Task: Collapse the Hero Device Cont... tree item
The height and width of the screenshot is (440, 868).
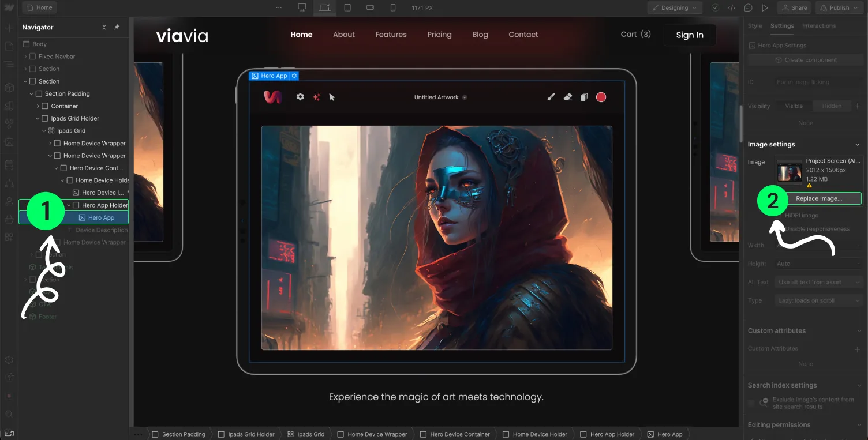Action: [57, 168]
